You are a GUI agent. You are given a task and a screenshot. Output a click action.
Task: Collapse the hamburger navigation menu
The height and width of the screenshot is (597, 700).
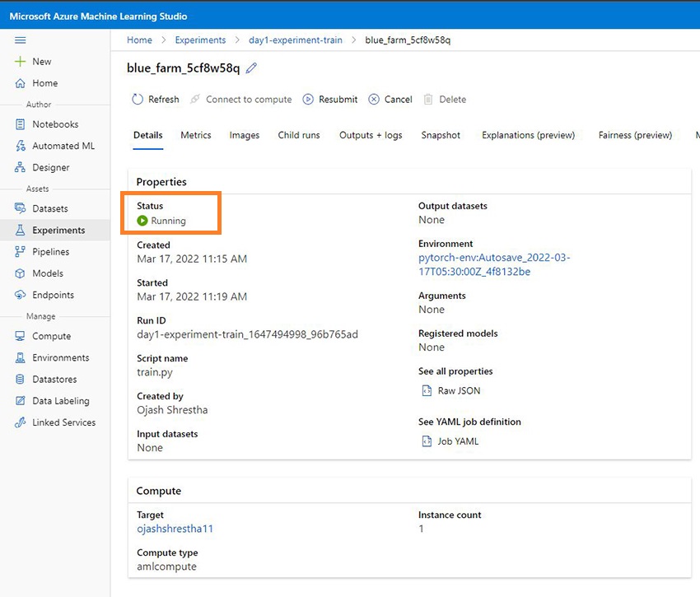click(x=21, y=40)
